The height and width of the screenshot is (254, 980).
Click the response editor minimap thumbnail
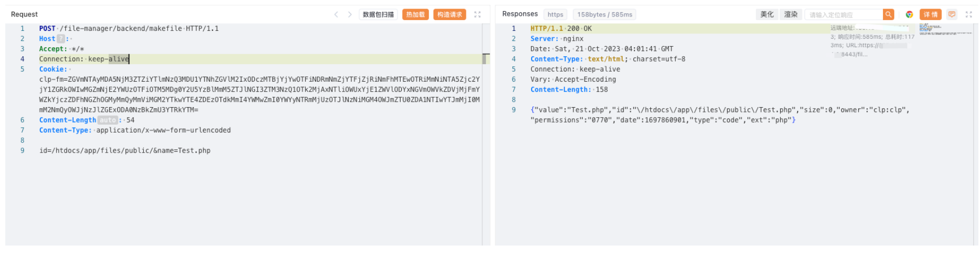pyautogui.click(x=946, y=29)
